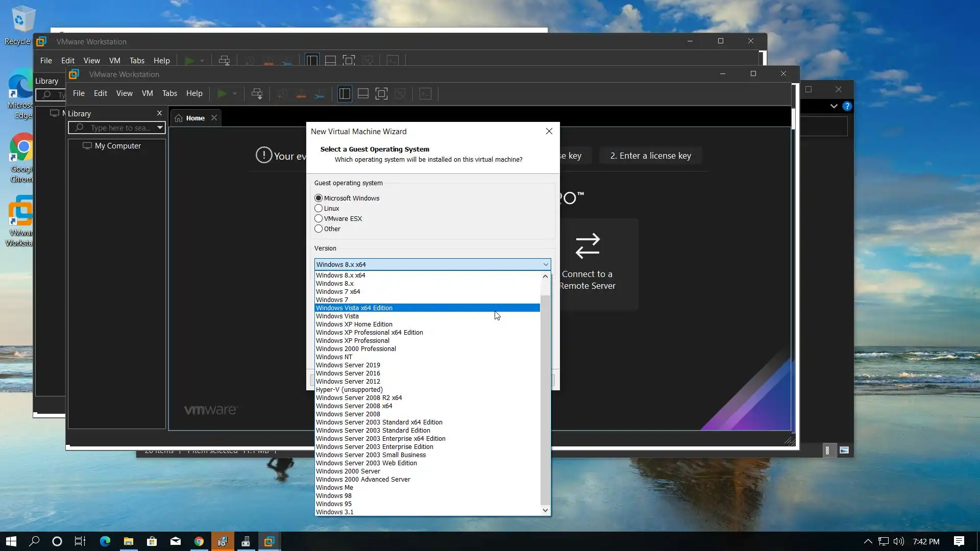This screenshot has height=551, width=980.
Task: Click the Home tab house icon
Action: [179, 118]
